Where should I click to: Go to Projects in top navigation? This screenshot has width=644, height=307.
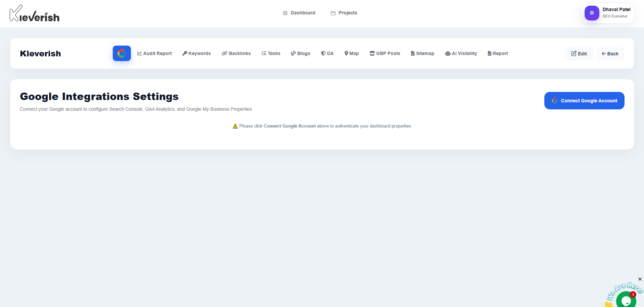[344, 13]
